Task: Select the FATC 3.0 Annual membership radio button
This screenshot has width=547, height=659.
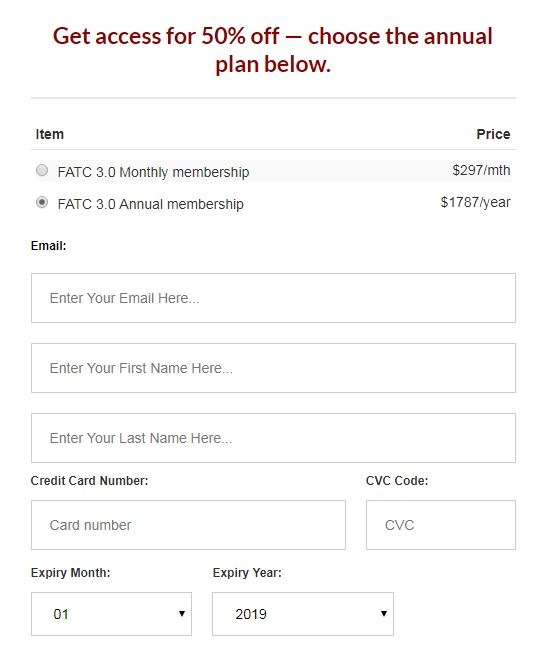Action: [42, 202]
